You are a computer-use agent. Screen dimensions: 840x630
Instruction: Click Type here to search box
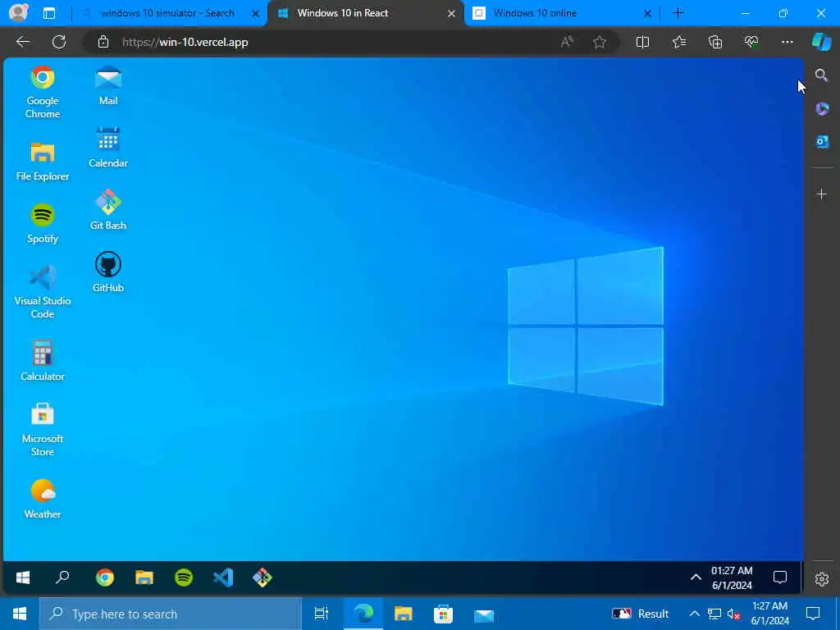[171, 614]
